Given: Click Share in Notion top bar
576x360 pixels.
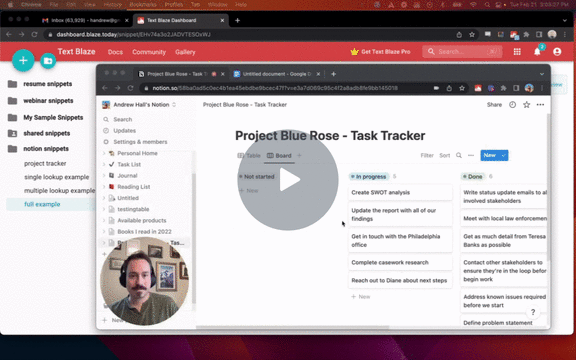Looking at the screenshot, I should click(x=494, y=105).
